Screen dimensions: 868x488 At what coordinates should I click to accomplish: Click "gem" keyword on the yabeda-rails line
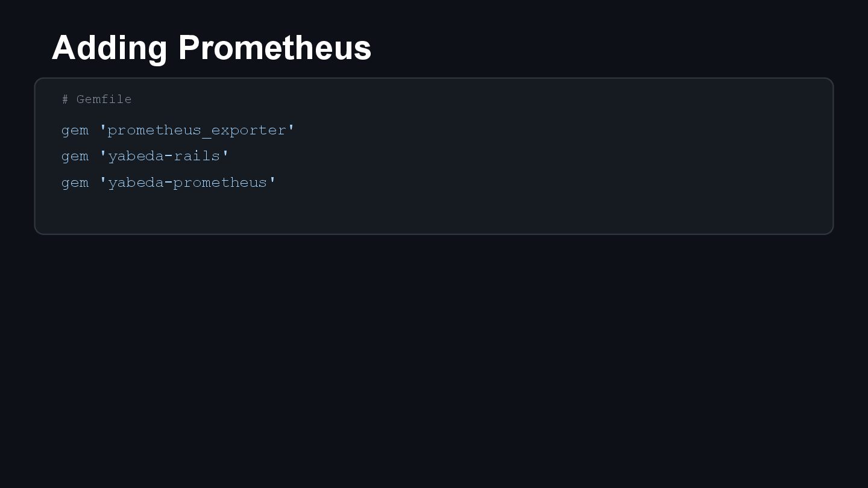[x=75, y=157]
